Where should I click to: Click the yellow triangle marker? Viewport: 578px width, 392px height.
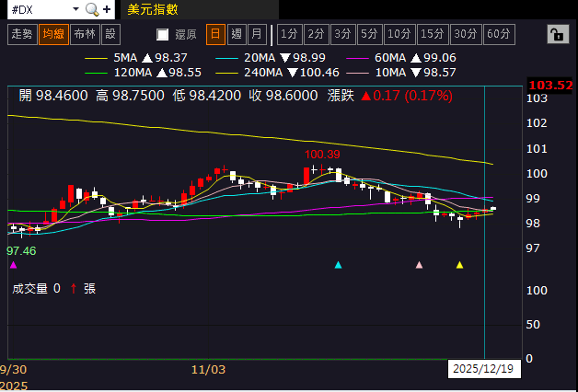pos(459,265)
